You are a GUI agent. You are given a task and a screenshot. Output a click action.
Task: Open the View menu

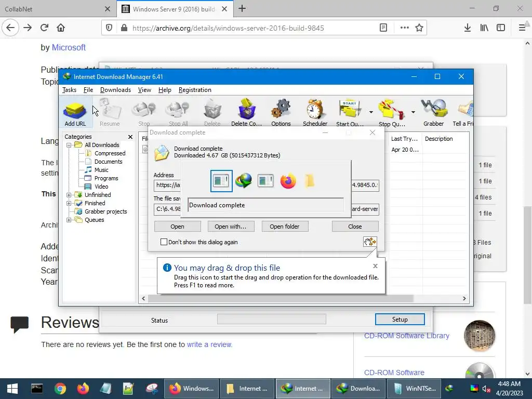click(x=144, y=90)
